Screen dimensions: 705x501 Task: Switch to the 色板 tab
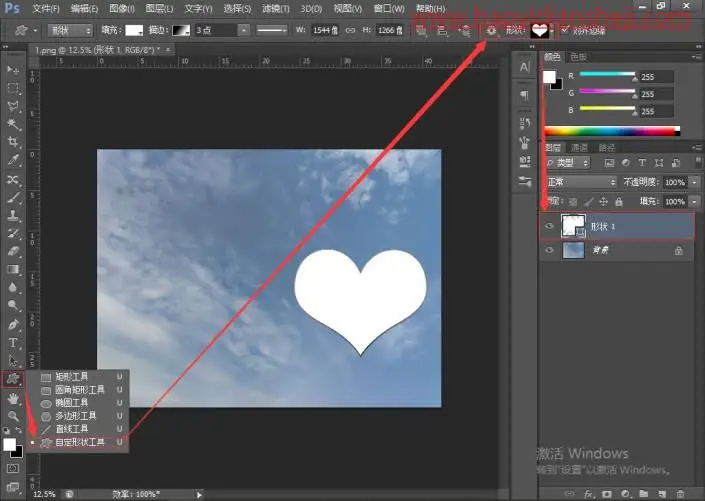coord(578,57)
